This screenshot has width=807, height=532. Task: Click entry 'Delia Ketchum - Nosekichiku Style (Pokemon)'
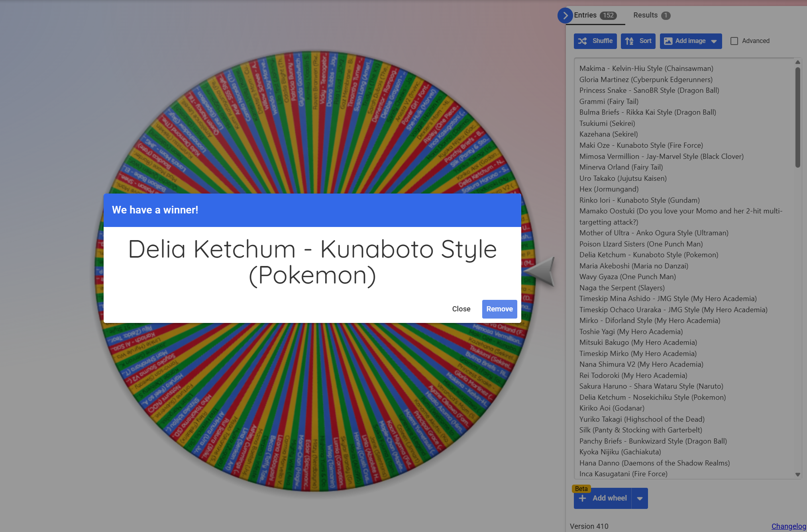(x=653, y=397)
